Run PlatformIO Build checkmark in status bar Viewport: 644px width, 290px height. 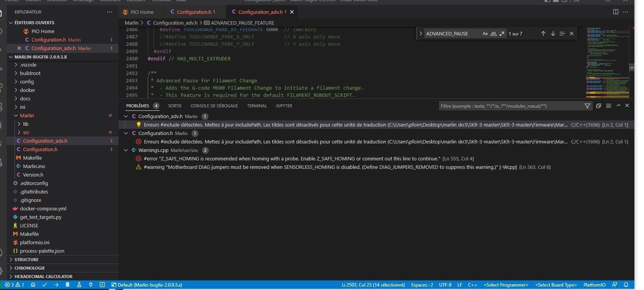[45, 285]
